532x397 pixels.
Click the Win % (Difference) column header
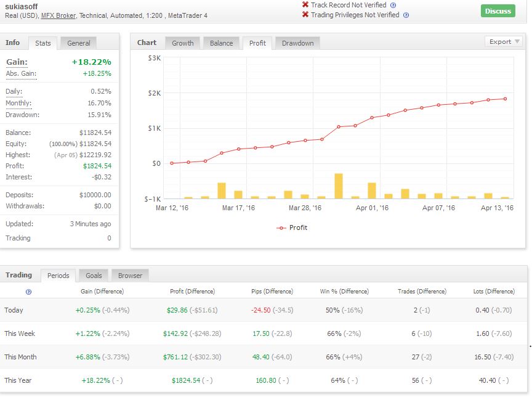pos(344,292)
